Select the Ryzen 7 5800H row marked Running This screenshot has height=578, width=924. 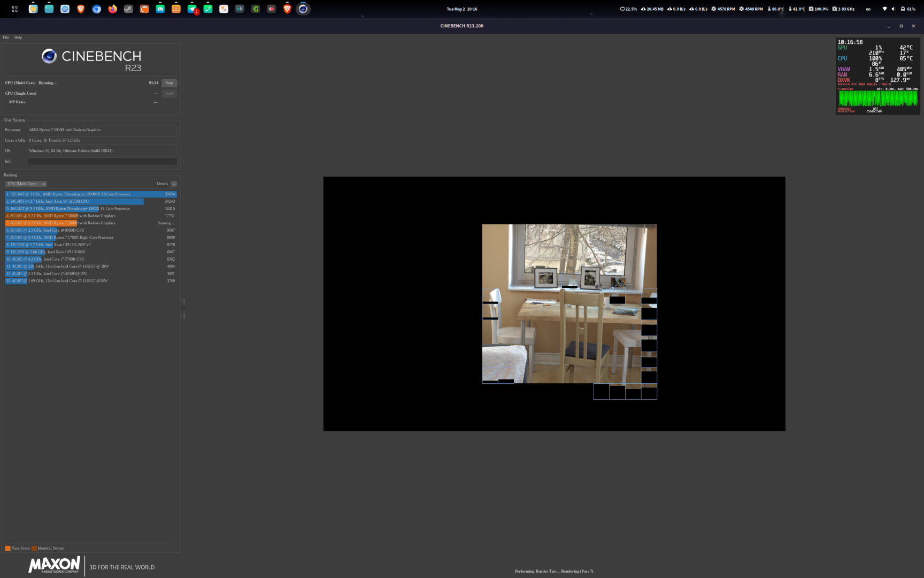point(91,223)
